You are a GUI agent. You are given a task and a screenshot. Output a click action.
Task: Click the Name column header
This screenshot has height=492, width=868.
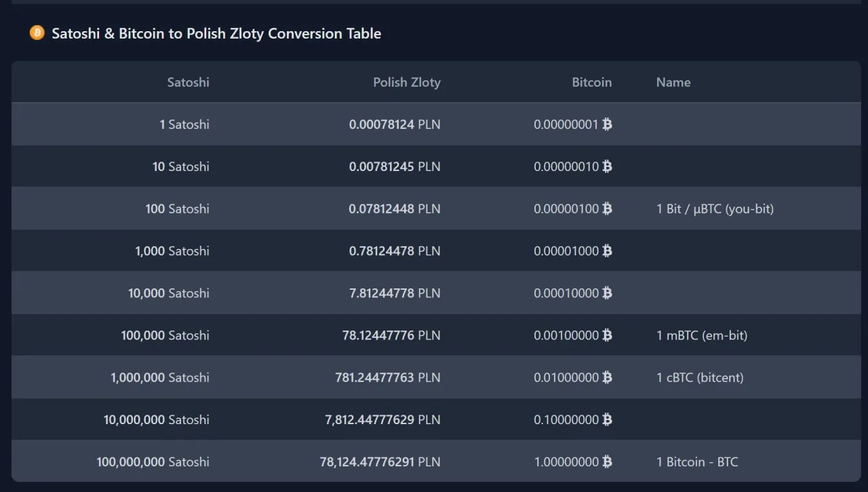673,82
